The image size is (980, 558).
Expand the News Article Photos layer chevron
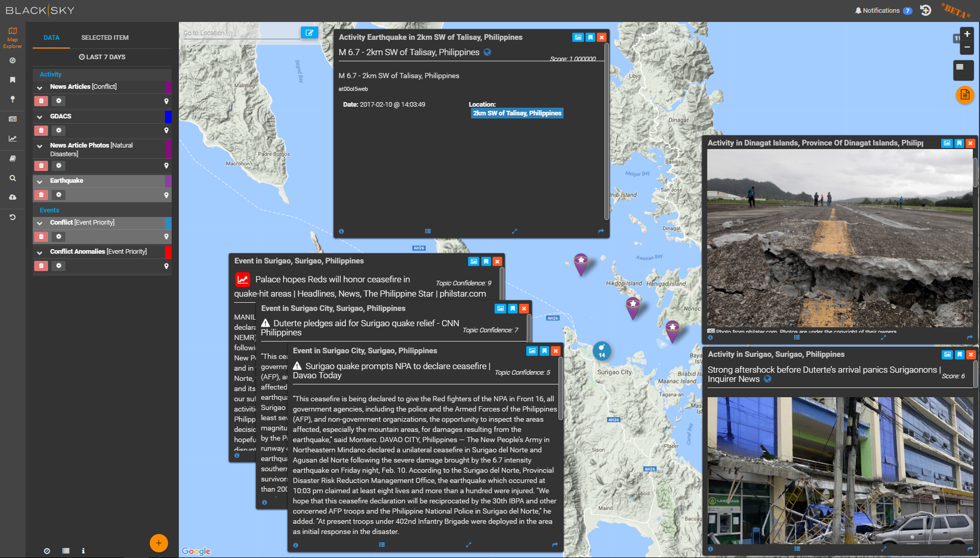(x=40, y=146)
